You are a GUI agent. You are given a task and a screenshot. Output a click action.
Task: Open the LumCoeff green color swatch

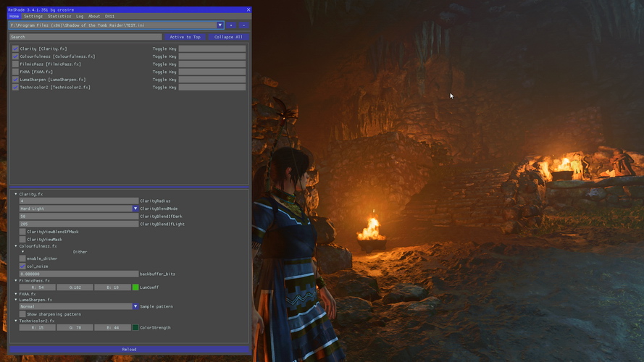pos(135,287)
